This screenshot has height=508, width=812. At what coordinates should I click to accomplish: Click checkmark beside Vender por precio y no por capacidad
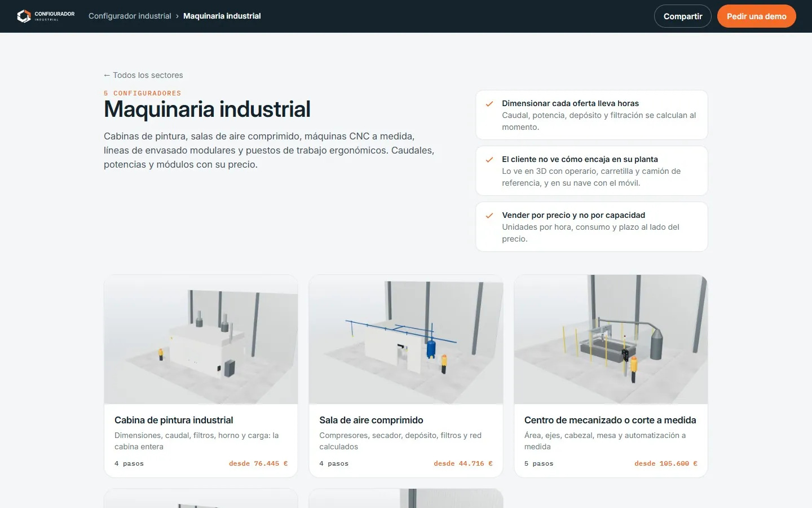[489, 216]
